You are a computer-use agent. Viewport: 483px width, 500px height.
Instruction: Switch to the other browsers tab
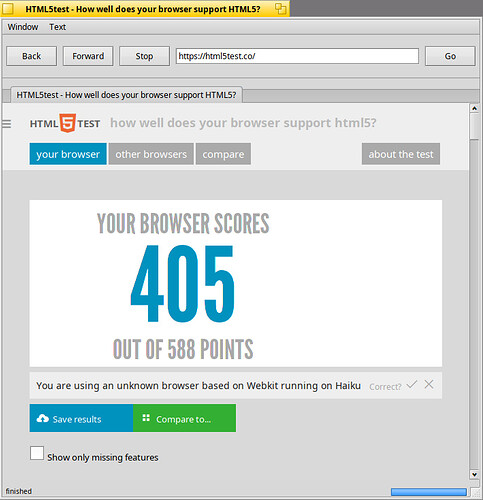151,154
